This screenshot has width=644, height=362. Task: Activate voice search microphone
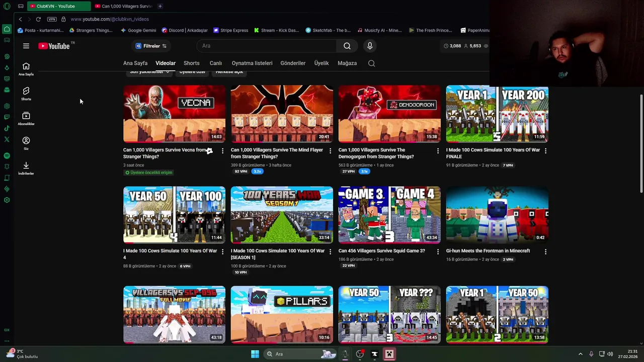pyautogui.click(x=370, y=46)
